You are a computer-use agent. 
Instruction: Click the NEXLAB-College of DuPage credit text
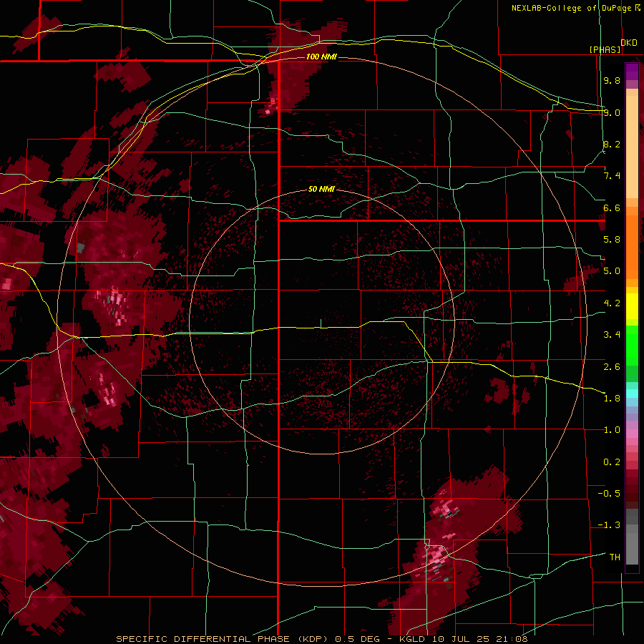coord(572,8)
